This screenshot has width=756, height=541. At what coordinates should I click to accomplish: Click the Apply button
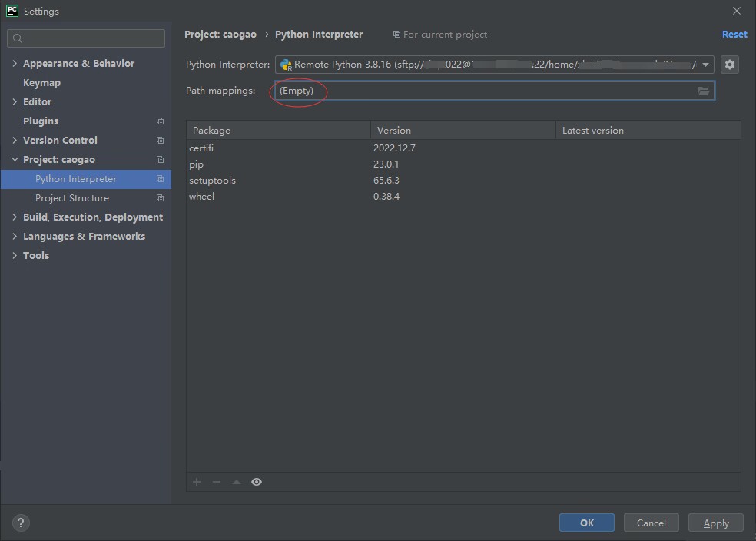[716, 523]
